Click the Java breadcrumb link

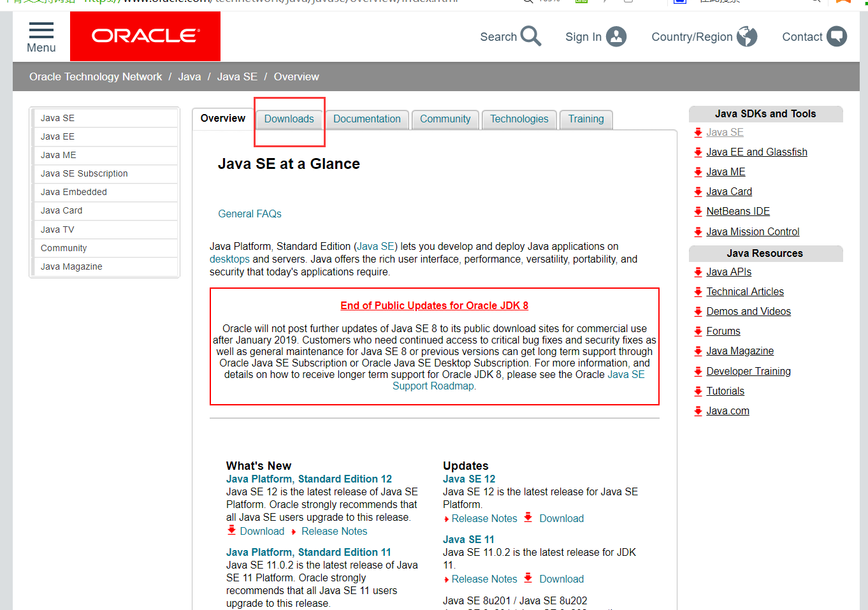[x=189, y=76]
